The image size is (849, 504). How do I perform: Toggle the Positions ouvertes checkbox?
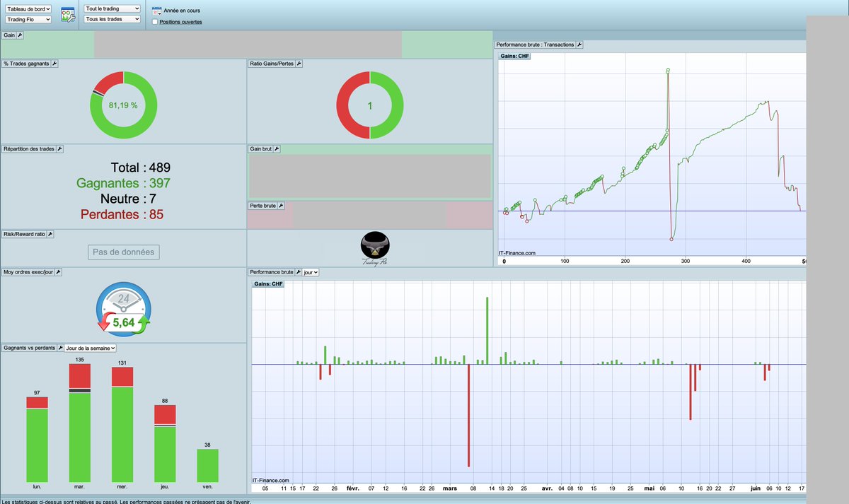(155, 22)
